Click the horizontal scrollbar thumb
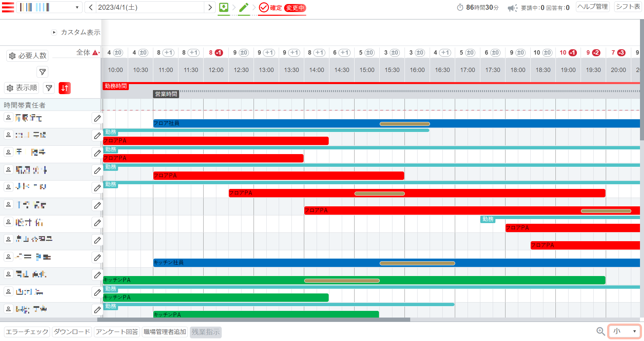644x341 pixels. point(254,320)
